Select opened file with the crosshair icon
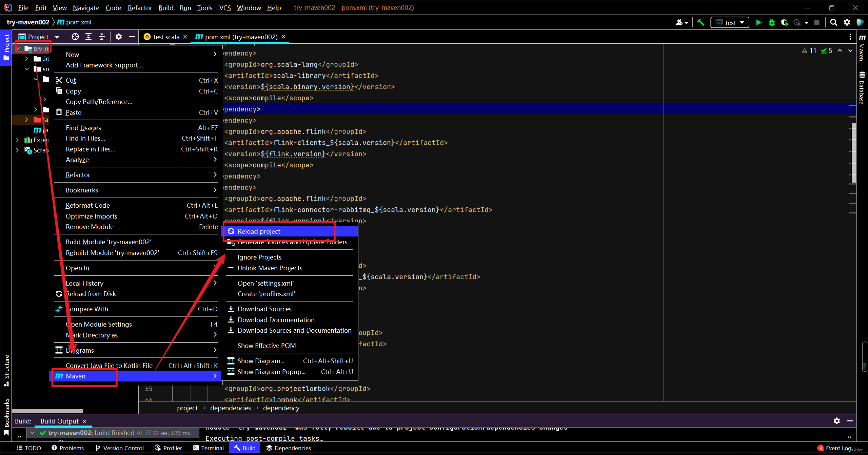The height and width of the screenshot is (455, 868). click(x=75, y=37)
